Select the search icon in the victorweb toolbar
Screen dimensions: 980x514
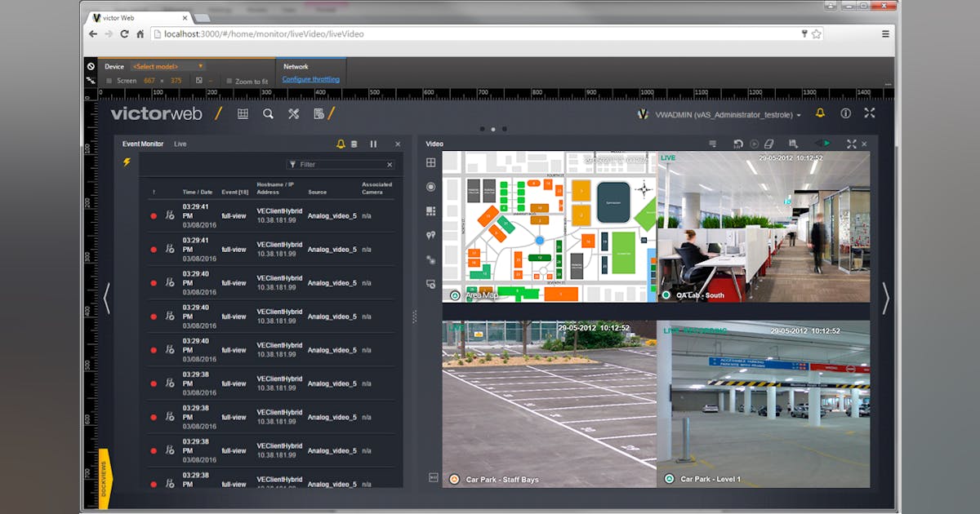click(x=269, y=113)
